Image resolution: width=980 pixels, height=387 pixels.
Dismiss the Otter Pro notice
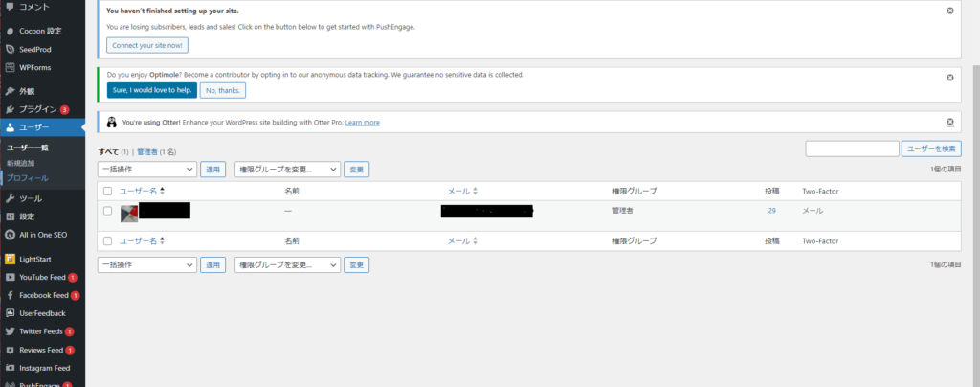[x=950, y=122]
